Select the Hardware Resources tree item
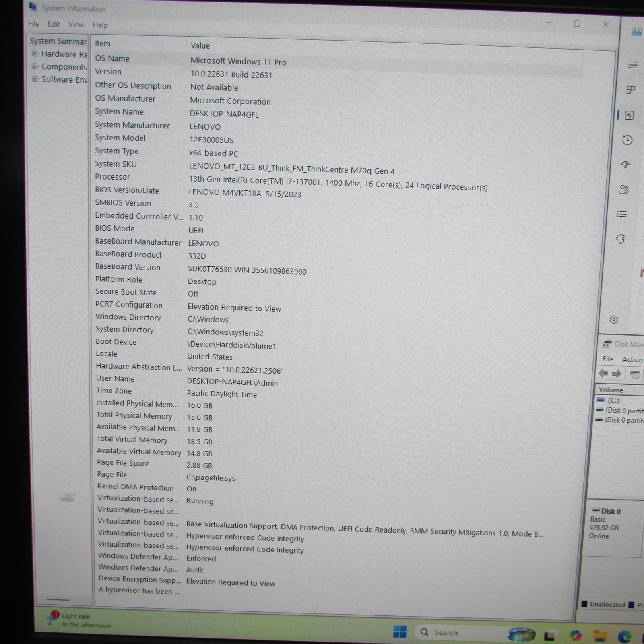The height and width of the screenshot is (644, 644). tap(64, 54)
